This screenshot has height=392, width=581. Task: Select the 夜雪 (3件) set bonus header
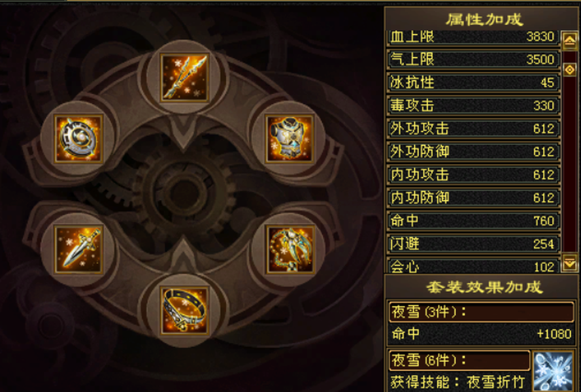point(481,312)
